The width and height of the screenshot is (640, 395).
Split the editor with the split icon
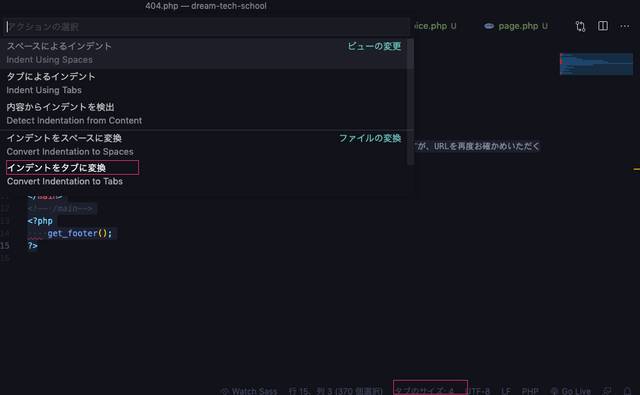tap(603, 26)
